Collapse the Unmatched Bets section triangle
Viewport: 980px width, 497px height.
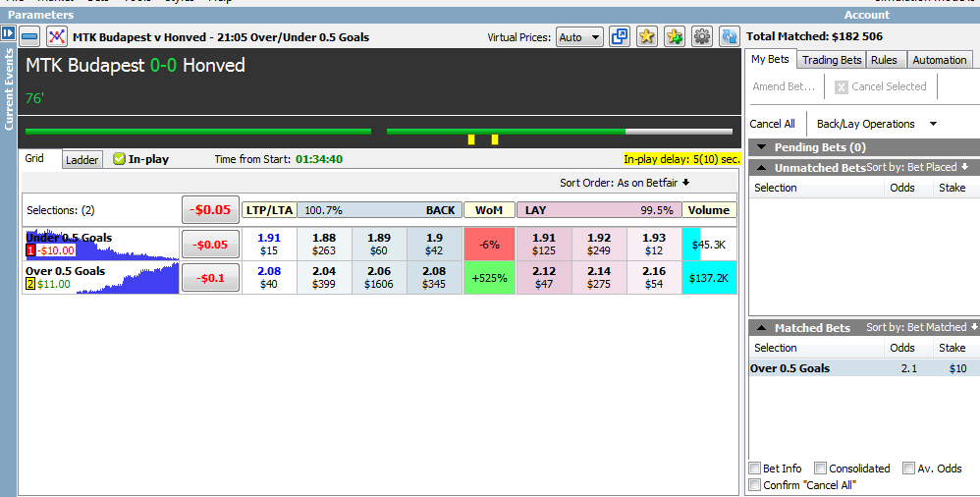761,168
